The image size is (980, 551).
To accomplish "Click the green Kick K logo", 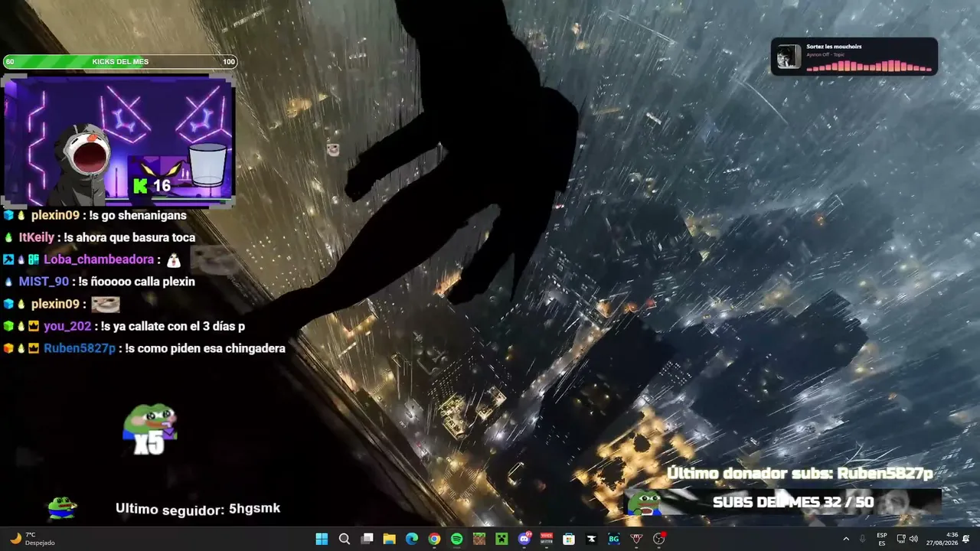I will (140, 186).
